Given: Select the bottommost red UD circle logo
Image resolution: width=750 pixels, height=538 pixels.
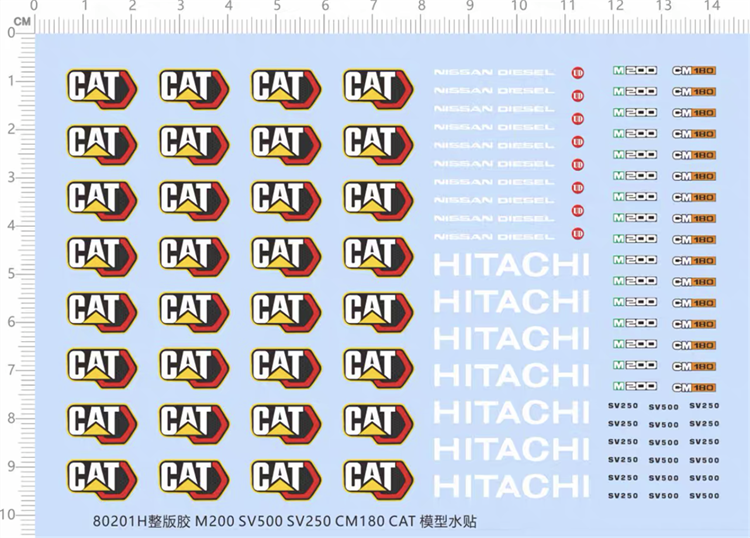Looking at the screenshot, I should click(577, 234).
